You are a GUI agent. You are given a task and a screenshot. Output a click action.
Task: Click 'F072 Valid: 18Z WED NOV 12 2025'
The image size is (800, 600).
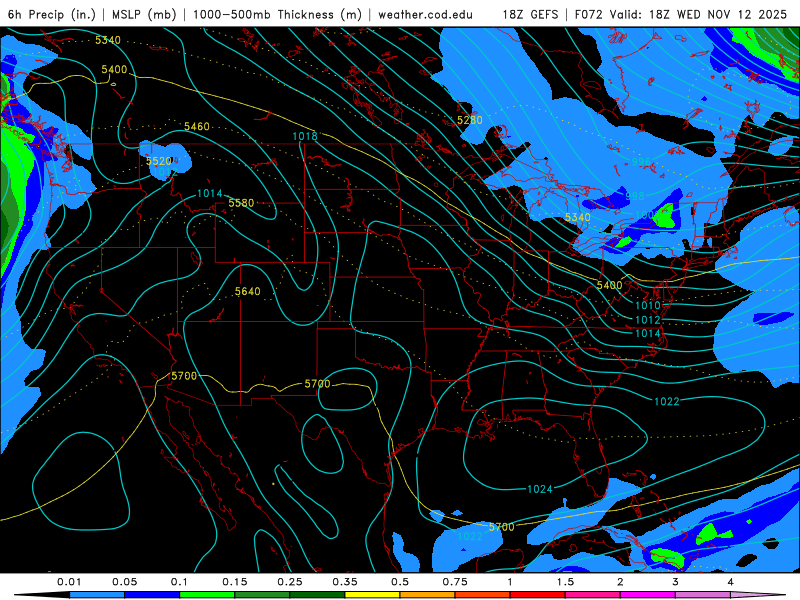pos(681,14)
